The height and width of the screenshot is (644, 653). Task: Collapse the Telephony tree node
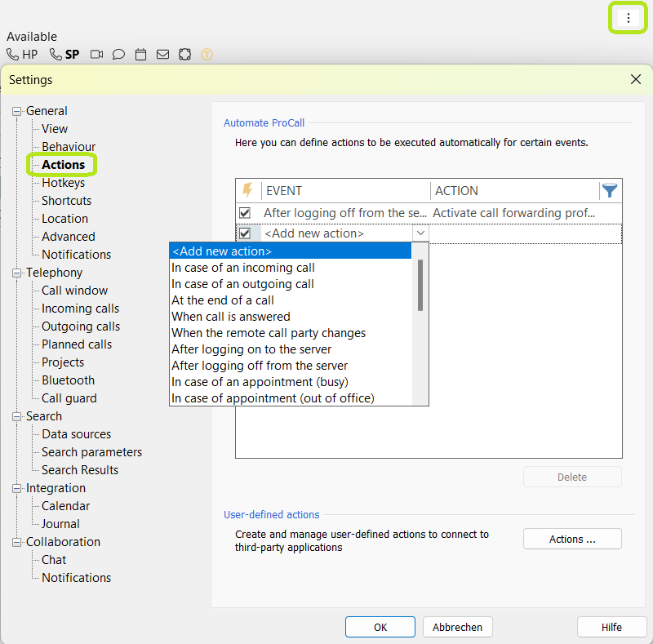pyautogui.click(x=17, y=273)
